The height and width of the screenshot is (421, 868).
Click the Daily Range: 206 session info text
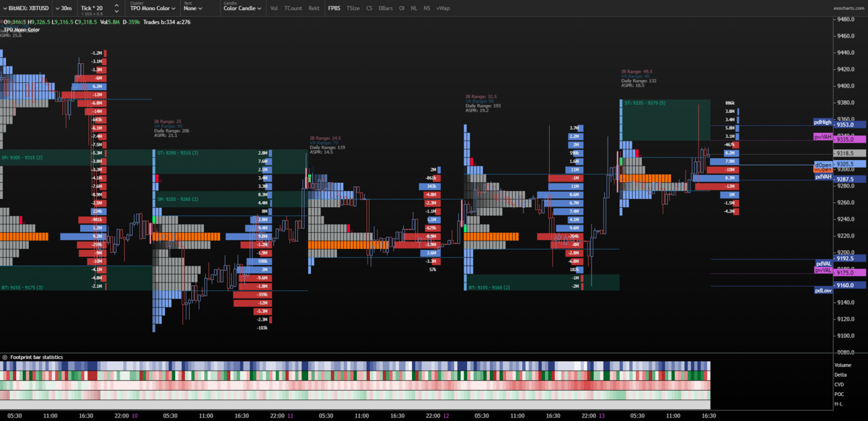(x=172, y=130)
